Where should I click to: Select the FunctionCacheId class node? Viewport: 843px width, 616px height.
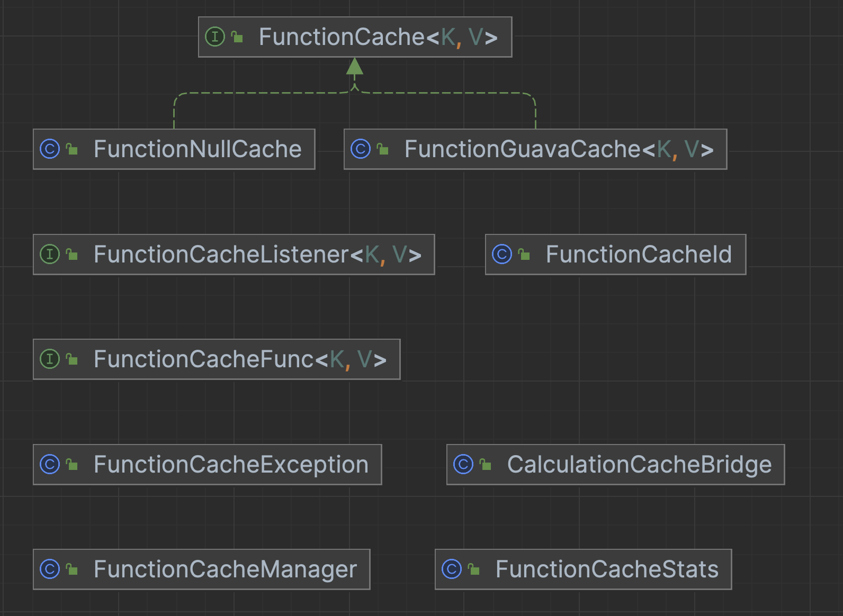click(x=638, y=255)
